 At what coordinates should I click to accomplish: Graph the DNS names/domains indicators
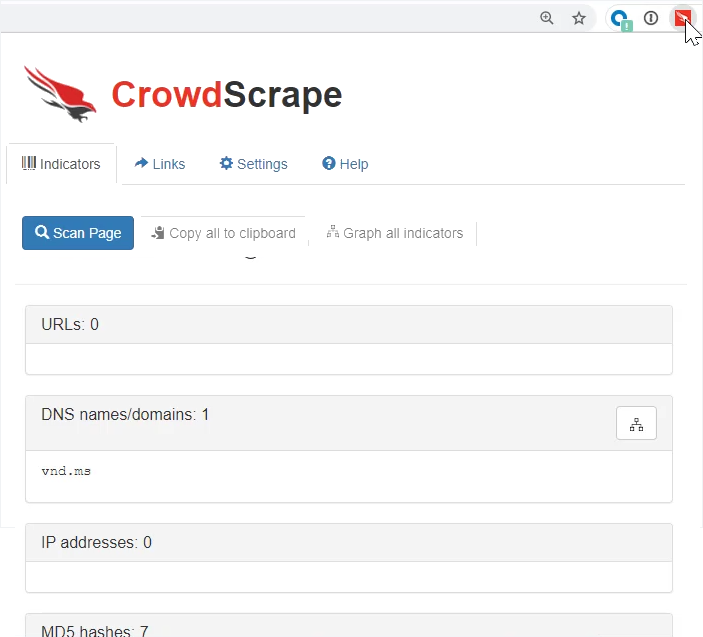click(636, 423)
